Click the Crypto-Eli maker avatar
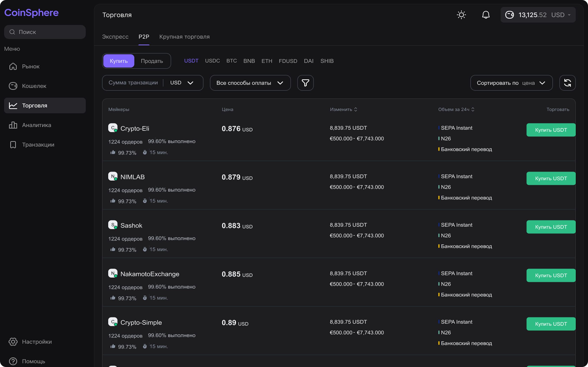Viewport: 588px width, 367px height. [113, 128]
